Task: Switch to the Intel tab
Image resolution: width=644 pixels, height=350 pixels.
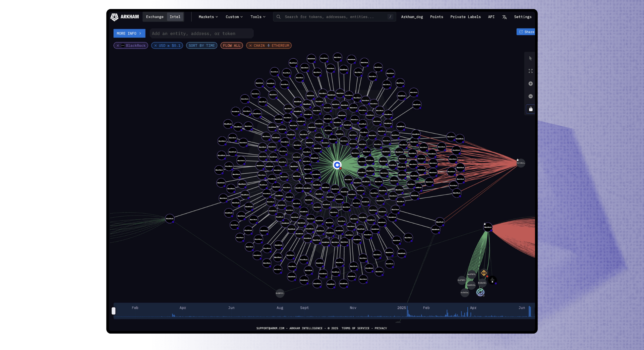Action: click(175, 17)
